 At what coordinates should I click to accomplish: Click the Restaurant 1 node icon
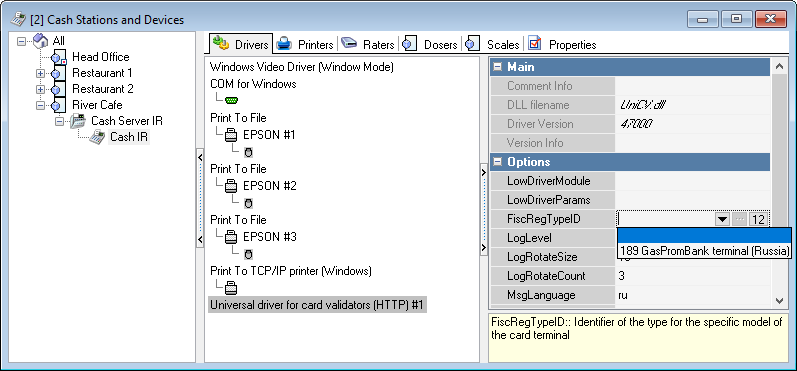58,73
